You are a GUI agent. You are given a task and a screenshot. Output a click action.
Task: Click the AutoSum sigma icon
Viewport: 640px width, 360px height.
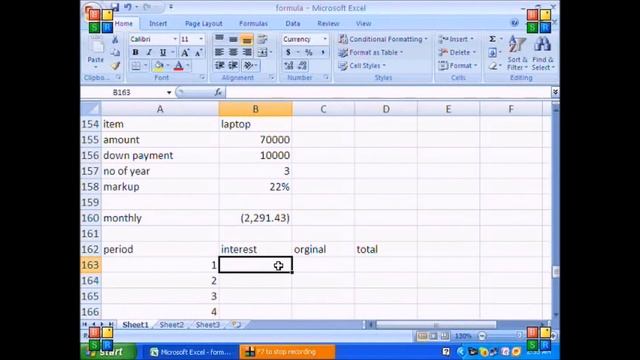click(493, 39)
